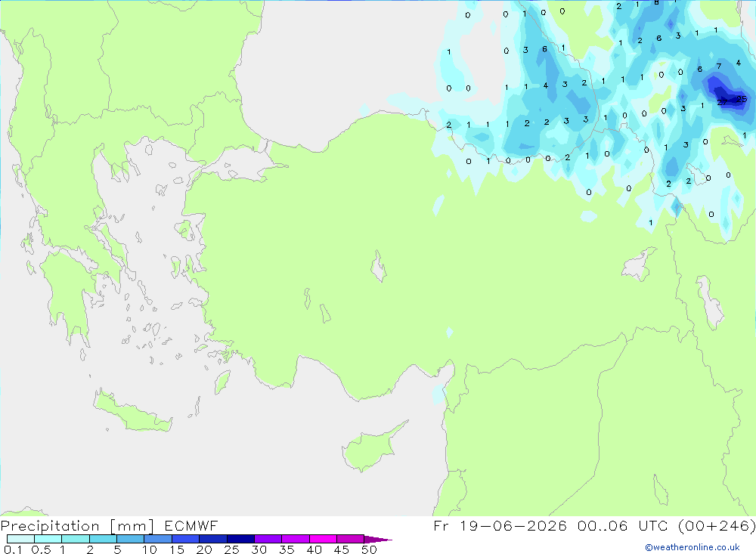Select the 2–5 mm legend swatch
Viewport: 756px width, 554px height.
[x=103, y=539]
